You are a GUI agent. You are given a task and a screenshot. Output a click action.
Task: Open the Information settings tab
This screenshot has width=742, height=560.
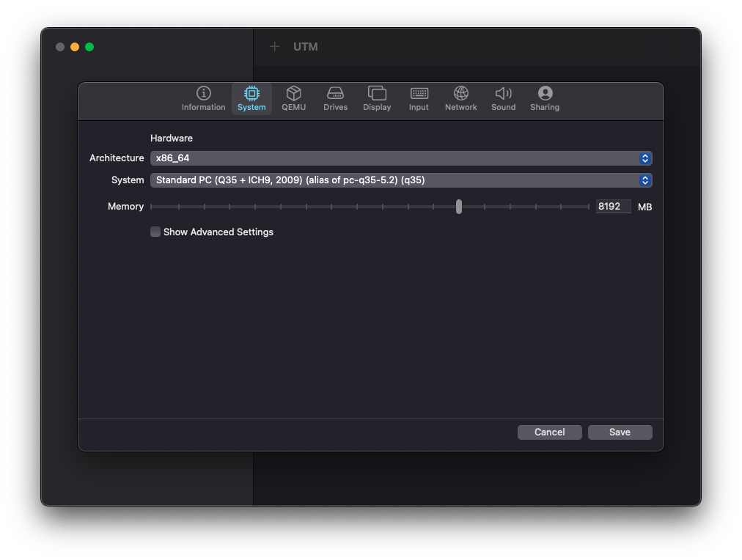click(204, 99)
